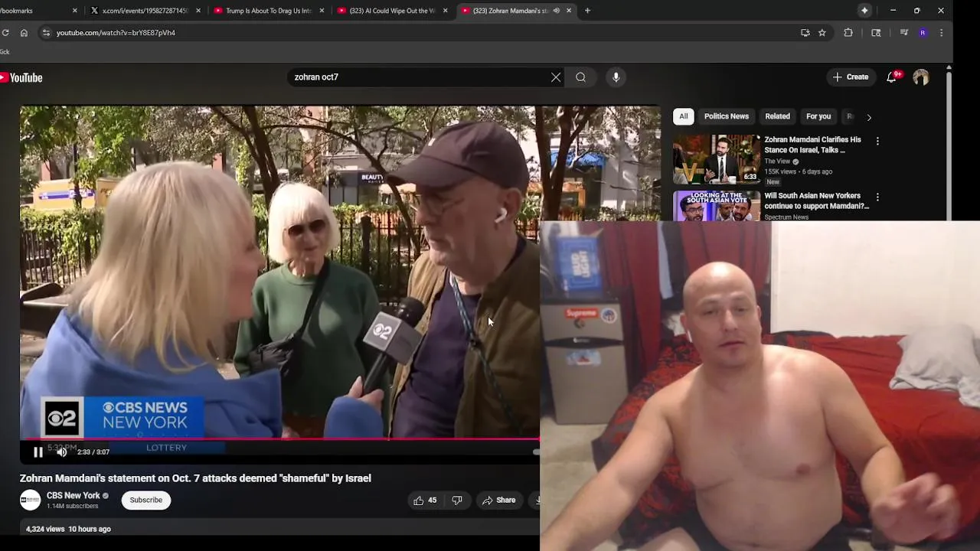Mute the active tab via its speaker icon
Screen dimensions: 980x551
point(557,11)
